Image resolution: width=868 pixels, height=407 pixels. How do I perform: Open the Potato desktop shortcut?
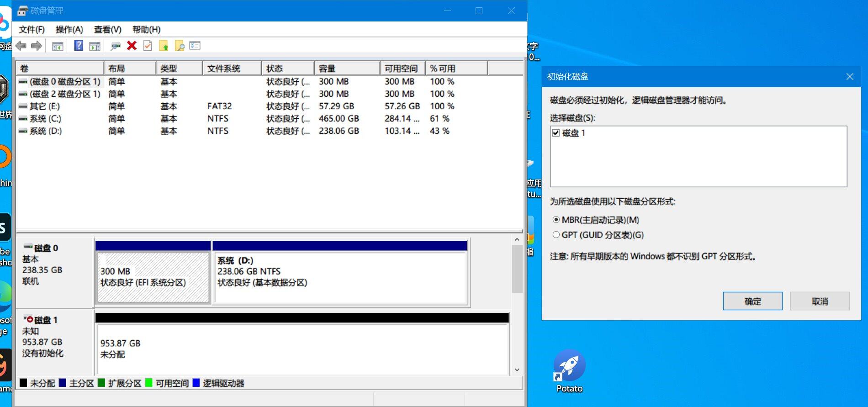569,371
